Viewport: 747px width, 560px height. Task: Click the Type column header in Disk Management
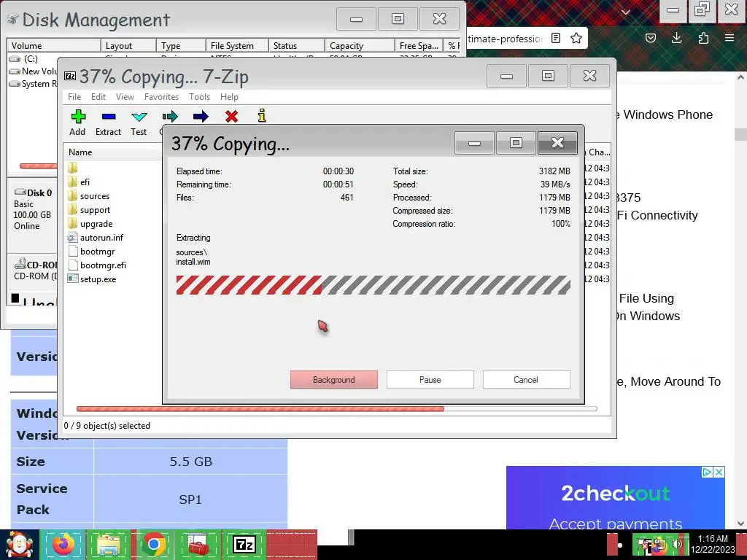[x=181, y=46]
